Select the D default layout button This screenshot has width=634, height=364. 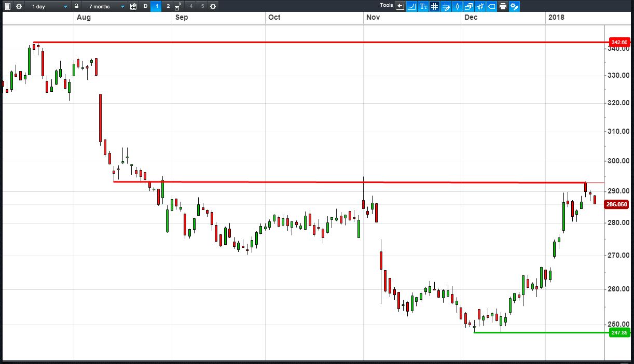point(145,6)
